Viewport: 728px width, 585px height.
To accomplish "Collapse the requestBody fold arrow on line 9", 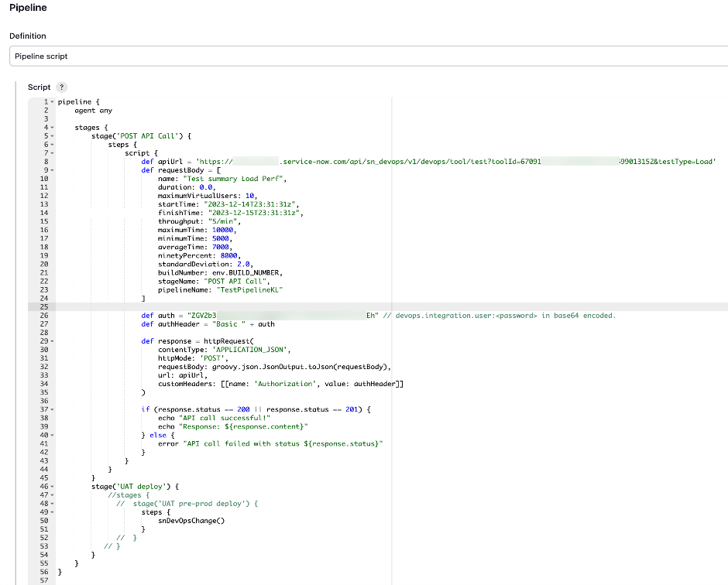I will click(x=52, y=170).
